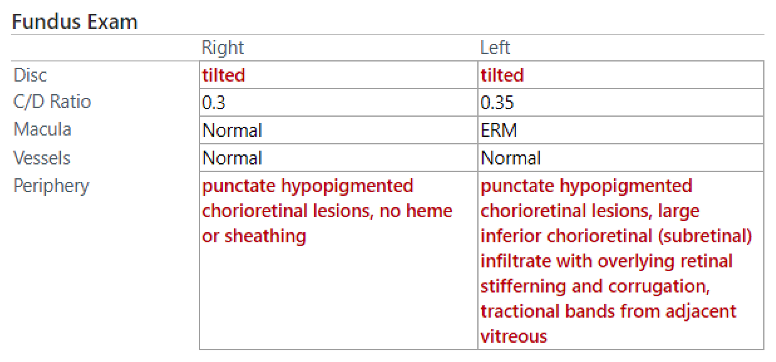This screenshot has width=776, height=362.
Task: Click the Disc row label
Action: 30,75
